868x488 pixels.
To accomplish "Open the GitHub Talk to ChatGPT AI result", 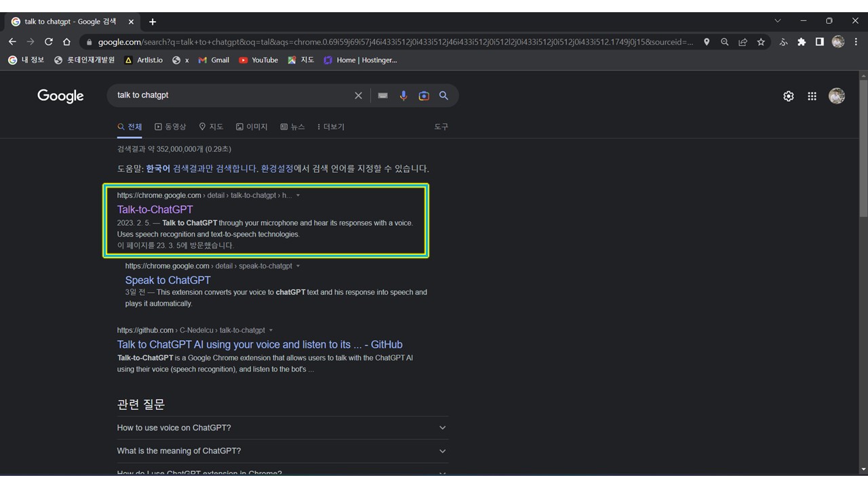I will 260,344.
